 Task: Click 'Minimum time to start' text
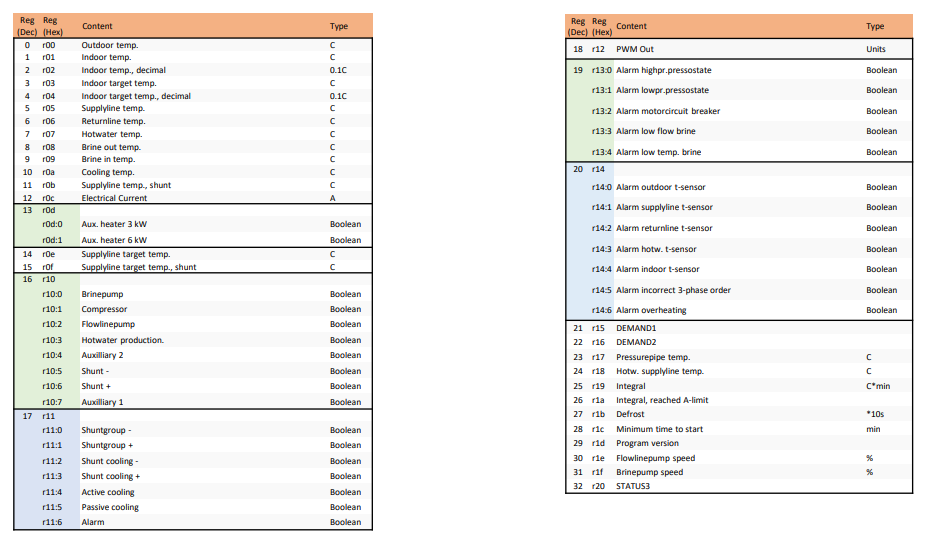(659, 430)
